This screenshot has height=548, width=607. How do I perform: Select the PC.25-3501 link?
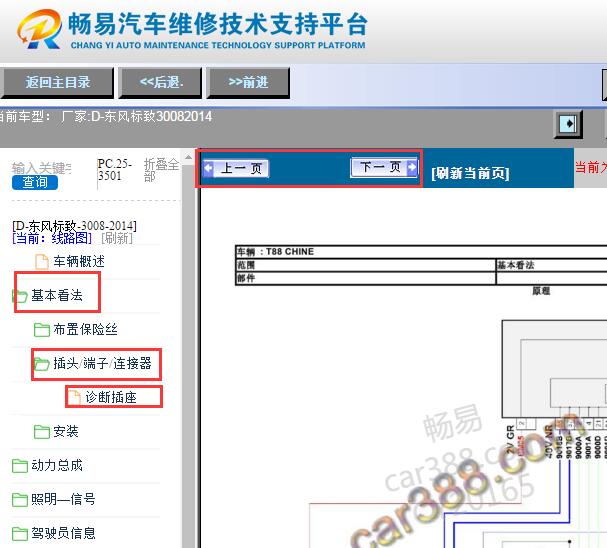pyautogui.click(x=114, y=170)
